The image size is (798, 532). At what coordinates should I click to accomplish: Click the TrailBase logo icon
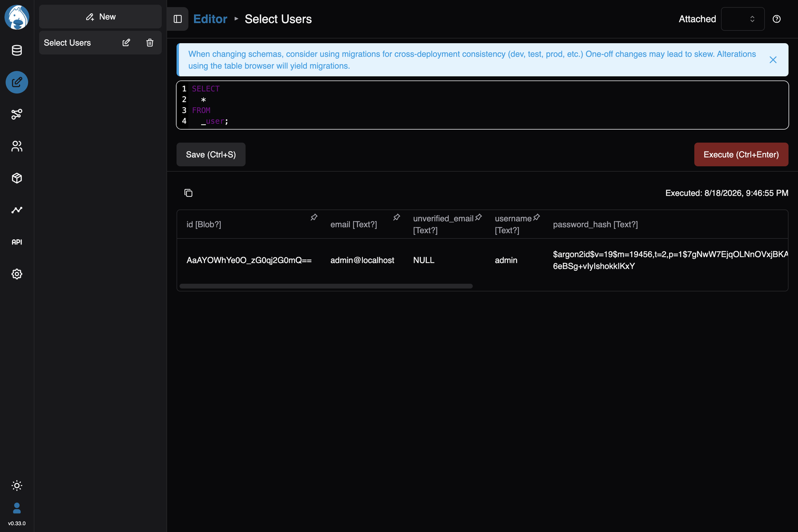17,17
